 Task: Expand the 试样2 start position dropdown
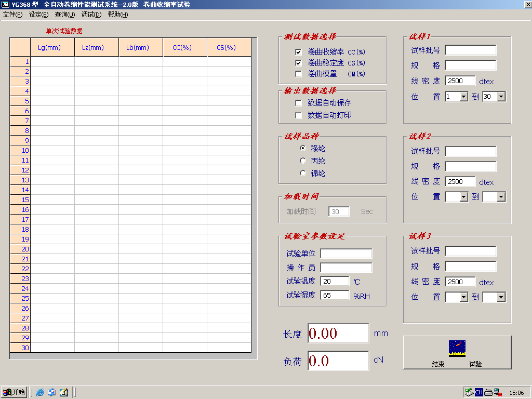pos(463,197)
